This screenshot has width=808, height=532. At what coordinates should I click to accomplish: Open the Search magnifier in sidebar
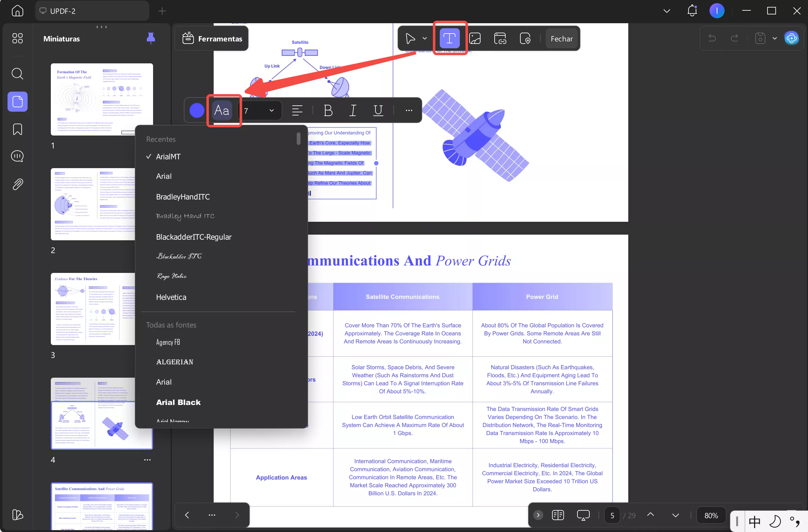point(17,73)
